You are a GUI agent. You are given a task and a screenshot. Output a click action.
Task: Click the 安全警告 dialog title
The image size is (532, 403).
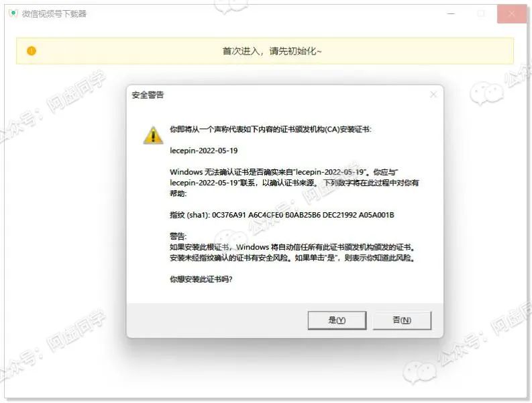click(x=148, y=95)
